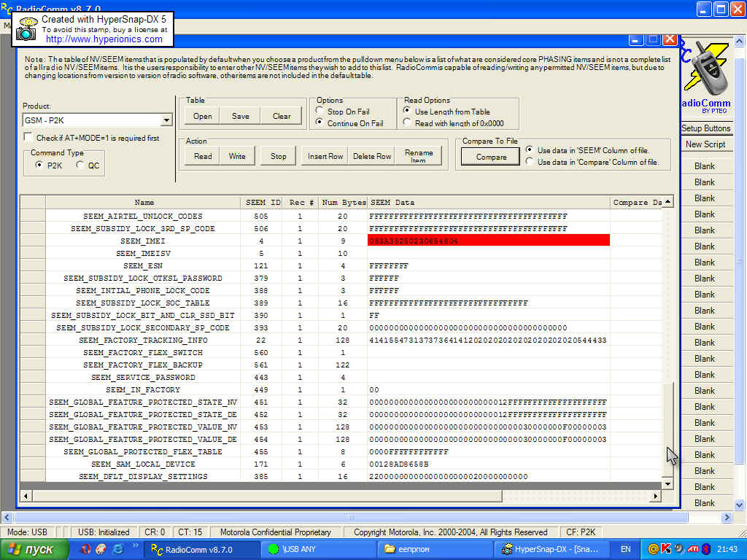This screenshot has width=747, height=560.
Task: Select the SEEM_SUBSIDY_LOCK_3RD_SP_CODE row name
Action: (x=143, y=228)
